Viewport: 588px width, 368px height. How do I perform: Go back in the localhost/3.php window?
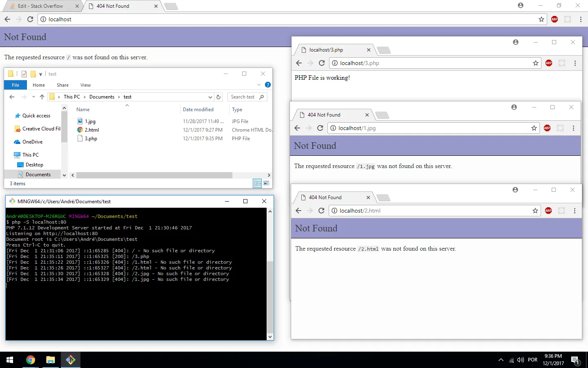(299, 63)
